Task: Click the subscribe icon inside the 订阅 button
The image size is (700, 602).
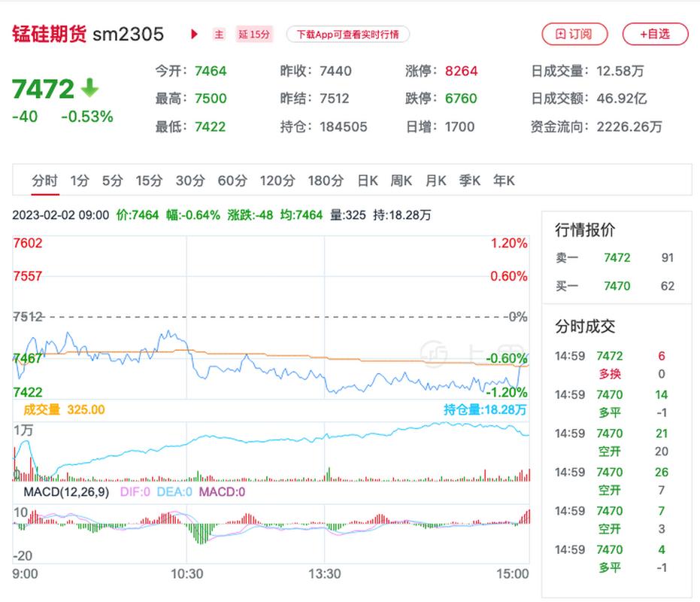Action: (559, 35)
